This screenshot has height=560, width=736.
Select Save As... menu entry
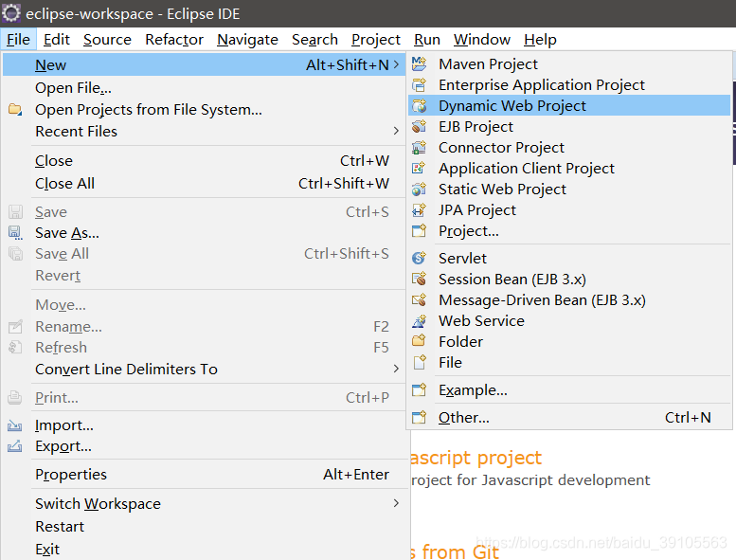205,233
